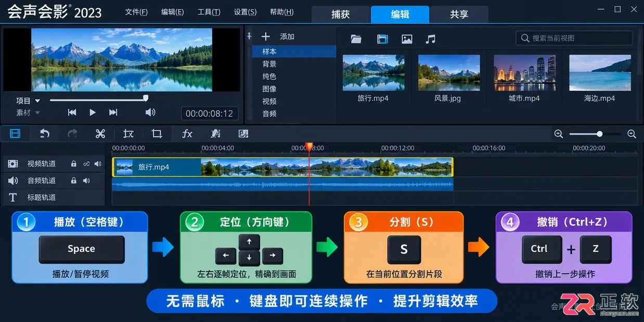Screen dimensions: 644x322
Task: Play the preview video
Action: click(93, 112)
